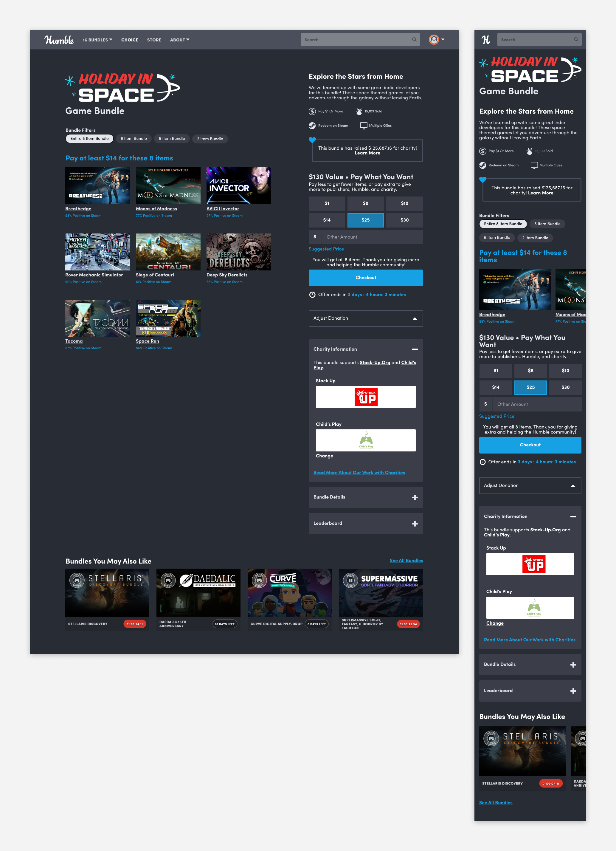The width and height of the screenshot is (616, 851).
Task: Click CHOICE in the top navigation
Action: coord(129,40)
